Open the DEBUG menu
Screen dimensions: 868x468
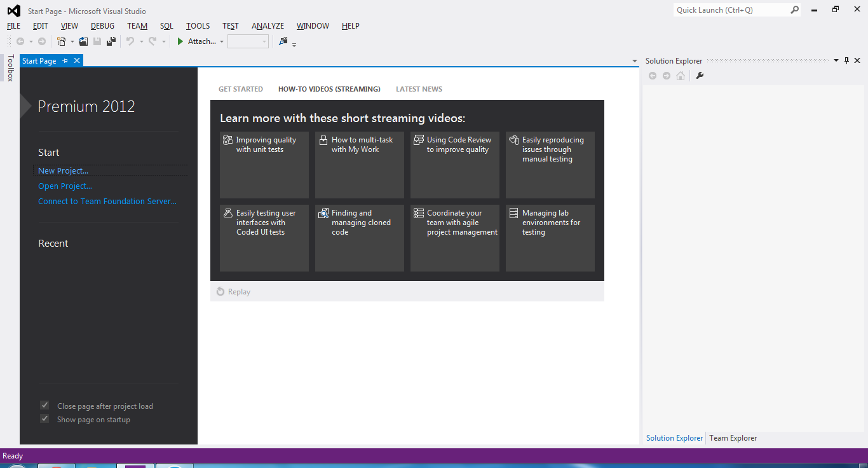103,26
